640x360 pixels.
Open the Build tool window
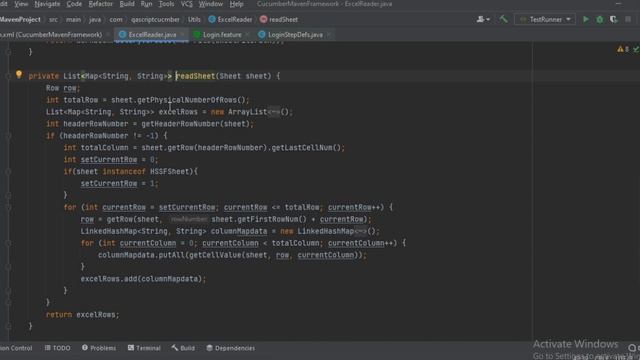coord(183,348)
